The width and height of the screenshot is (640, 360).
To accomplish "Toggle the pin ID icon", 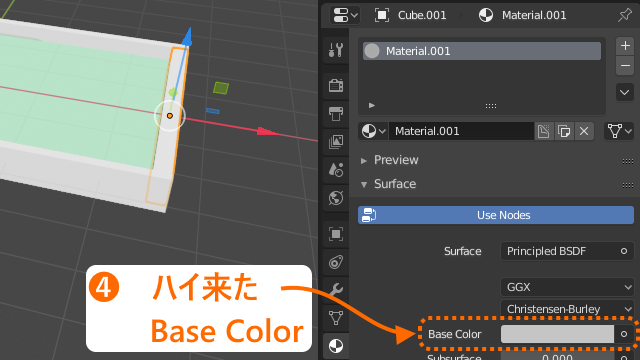I will tap(624, 15).
